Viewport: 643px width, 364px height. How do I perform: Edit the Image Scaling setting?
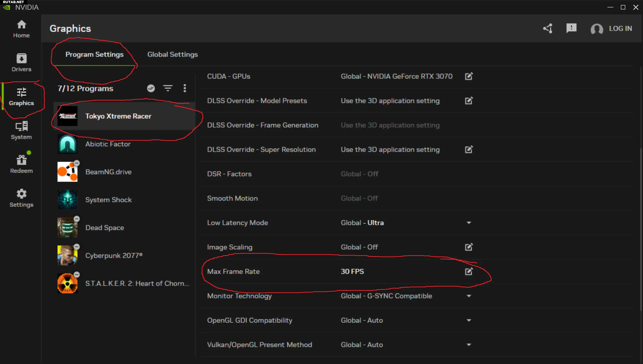pos(469,247)
